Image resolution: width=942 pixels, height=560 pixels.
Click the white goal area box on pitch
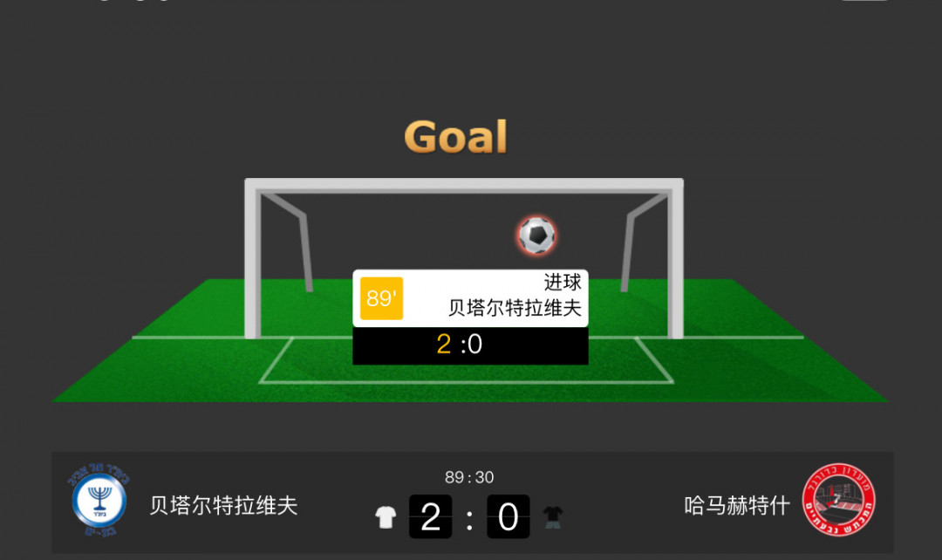pyautogui.click(x=466, y=360)
